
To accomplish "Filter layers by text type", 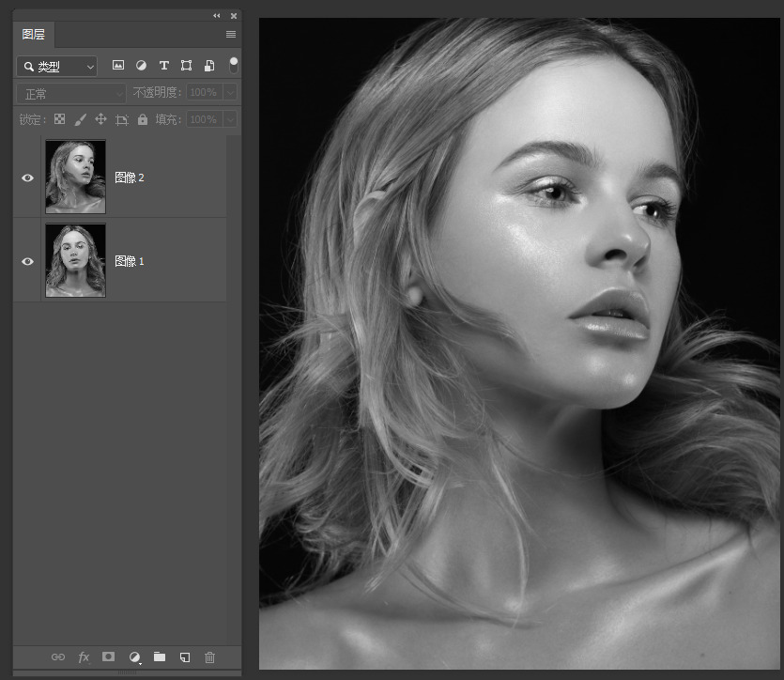I will point(163,66).
